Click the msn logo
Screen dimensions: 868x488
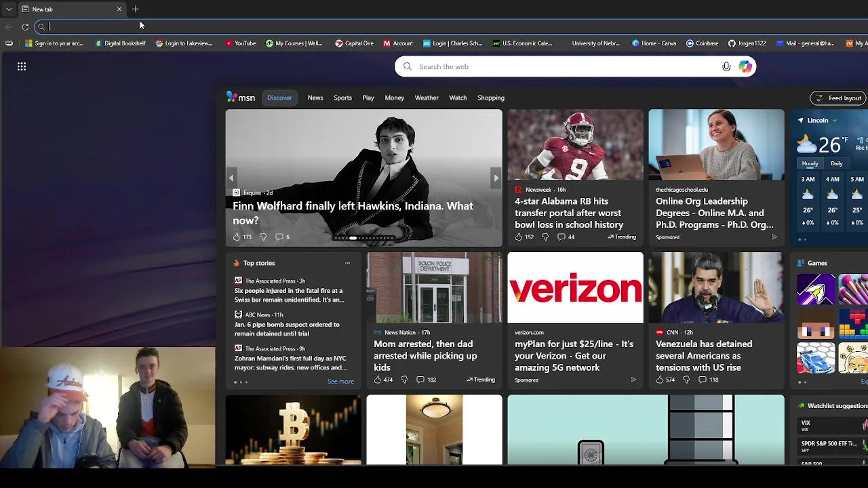pos(241,98)
